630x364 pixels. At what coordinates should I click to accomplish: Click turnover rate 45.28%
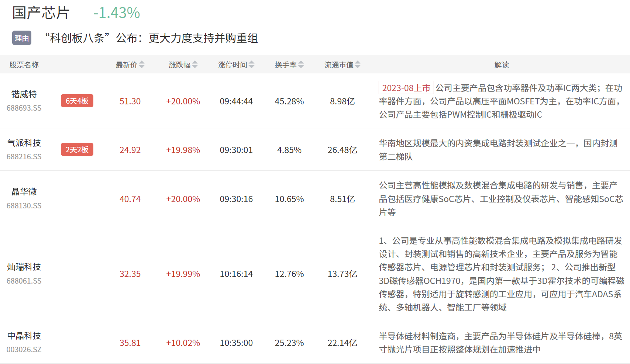[289, 101]
